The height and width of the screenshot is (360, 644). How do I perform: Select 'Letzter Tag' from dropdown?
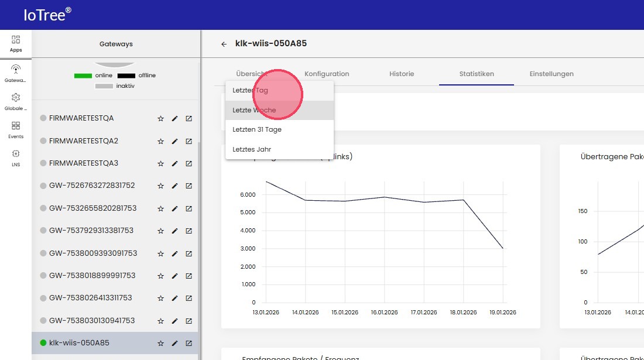250,91
